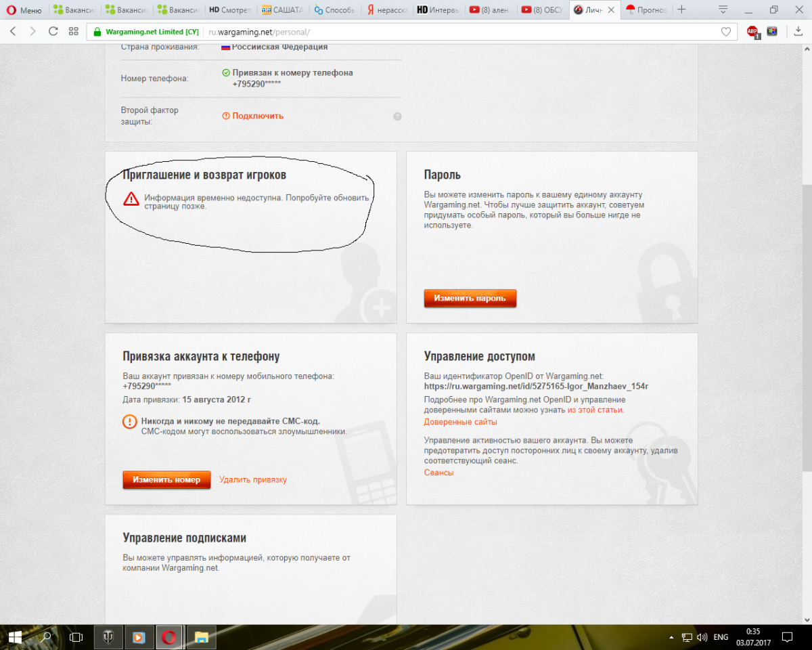
Task: Click Управление подписками heading
Action: (184, 538)
